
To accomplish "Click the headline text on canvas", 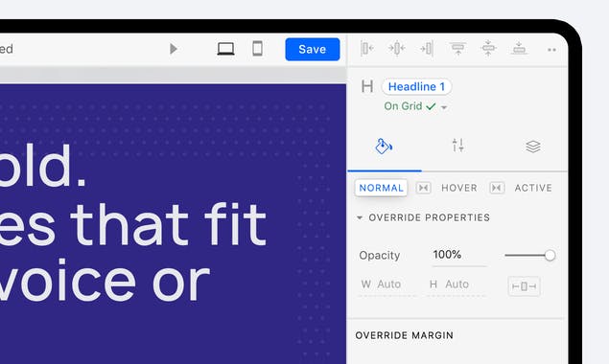I will tap(133, 223).
